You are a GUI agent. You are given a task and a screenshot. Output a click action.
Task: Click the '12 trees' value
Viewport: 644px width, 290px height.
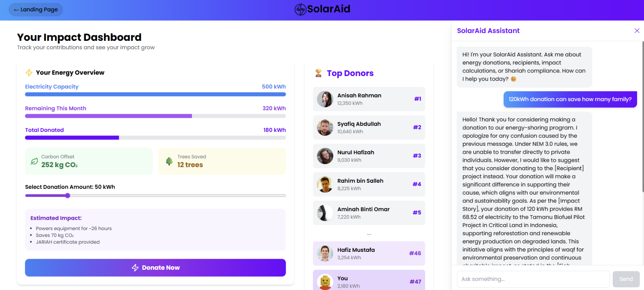click(190, 165)
